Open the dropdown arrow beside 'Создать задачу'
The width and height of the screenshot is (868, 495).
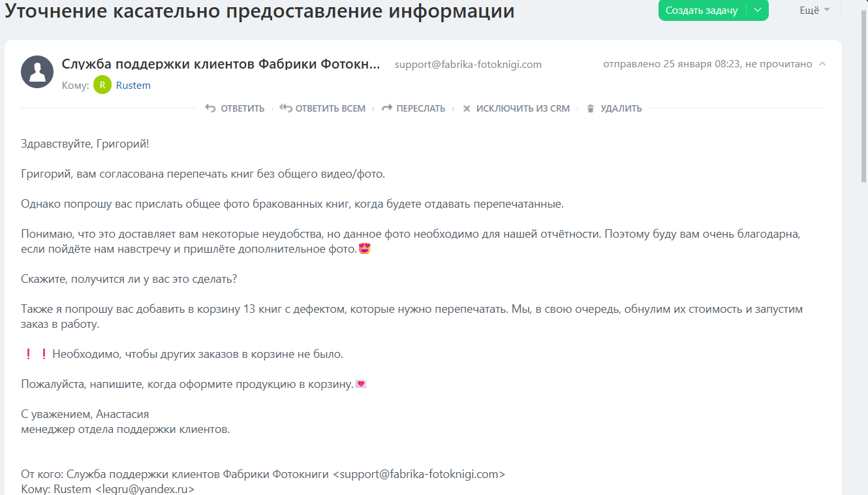tap(757, 10)
